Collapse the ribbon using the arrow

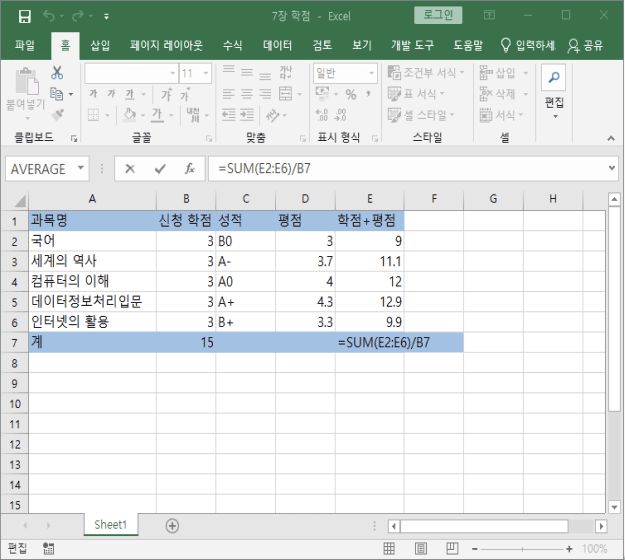tap(609, 139)
